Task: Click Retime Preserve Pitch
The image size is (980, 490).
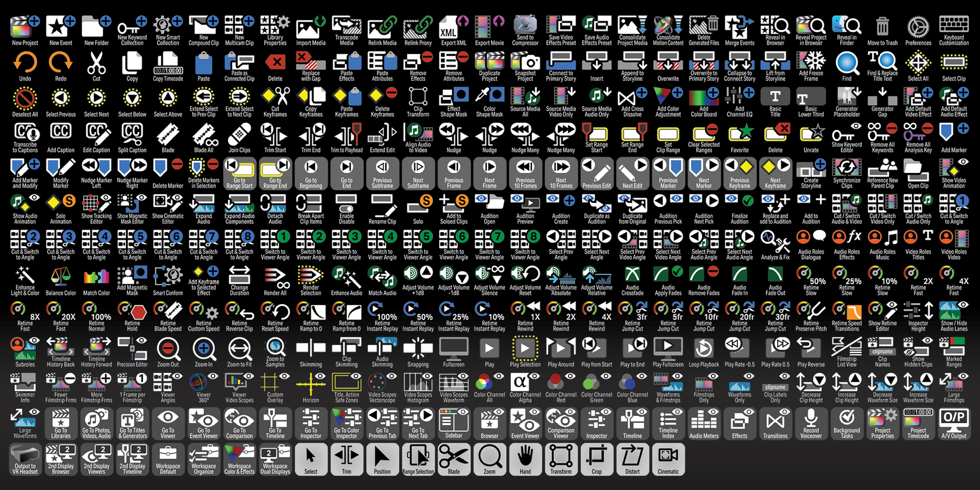Action: [811, 316]
